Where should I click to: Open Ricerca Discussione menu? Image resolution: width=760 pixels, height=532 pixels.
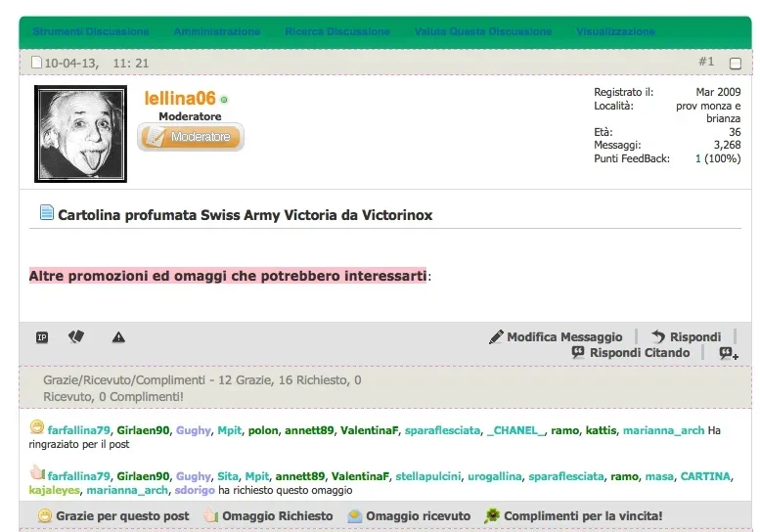tap(337, 31)
